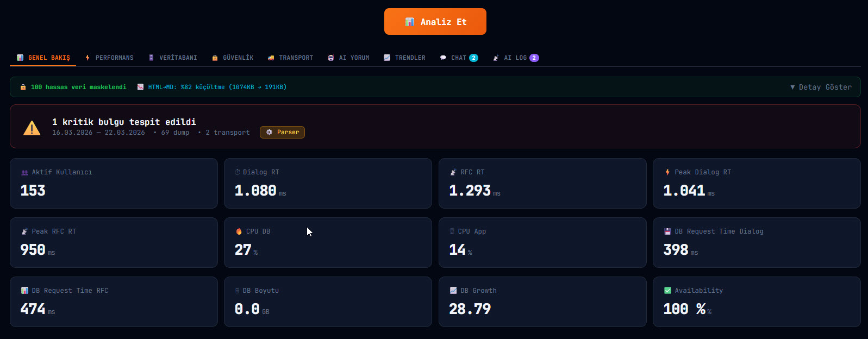Click the floppy disk icon on DB Request Time Dialog
This screenshot has width=868, height=339.
(x=667, y=231)
